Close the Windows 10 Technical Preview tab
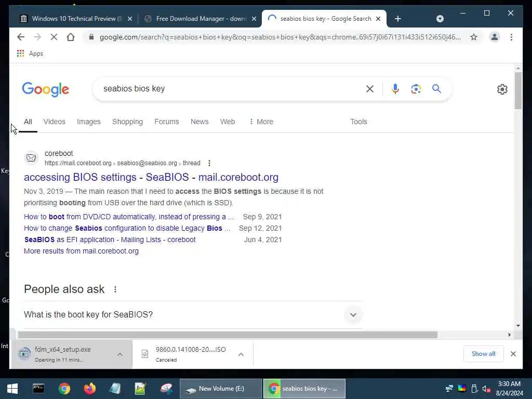 pos(130,19)
